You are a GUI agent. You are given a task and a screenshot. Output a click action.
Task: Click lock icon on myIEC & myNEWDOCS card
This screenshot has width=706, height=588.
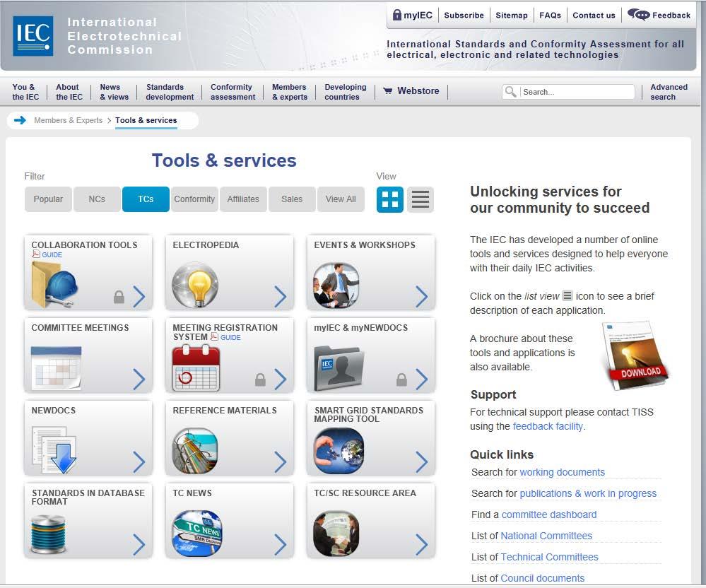[401, 380]
